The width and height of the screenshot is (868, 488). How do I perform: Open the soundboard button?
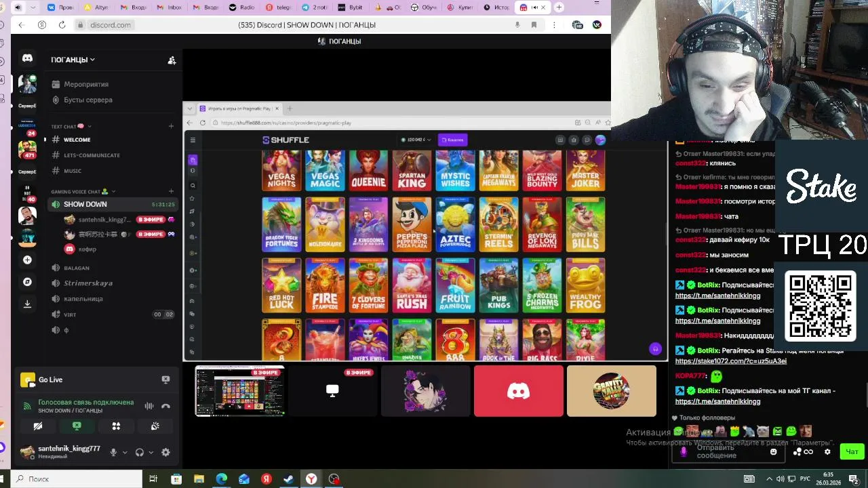[155, 426]
